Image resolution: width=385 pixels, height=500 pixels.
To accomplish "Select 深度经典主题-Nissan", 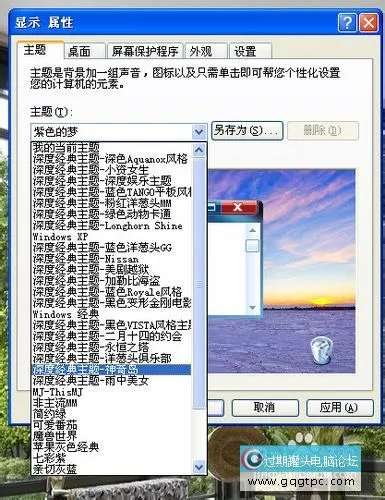I will (111, 258).
